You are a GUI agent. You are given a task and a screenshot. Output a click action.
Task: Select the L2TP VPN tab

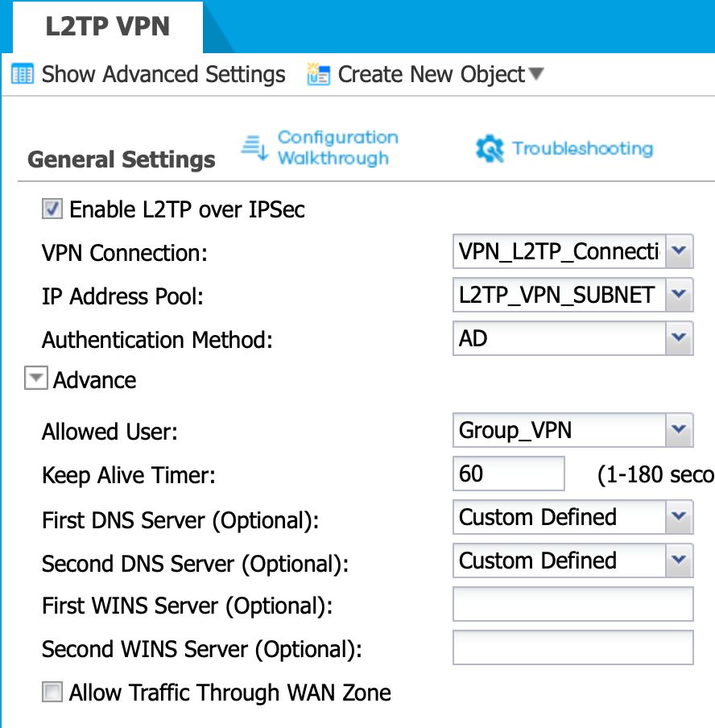[107, 26]
